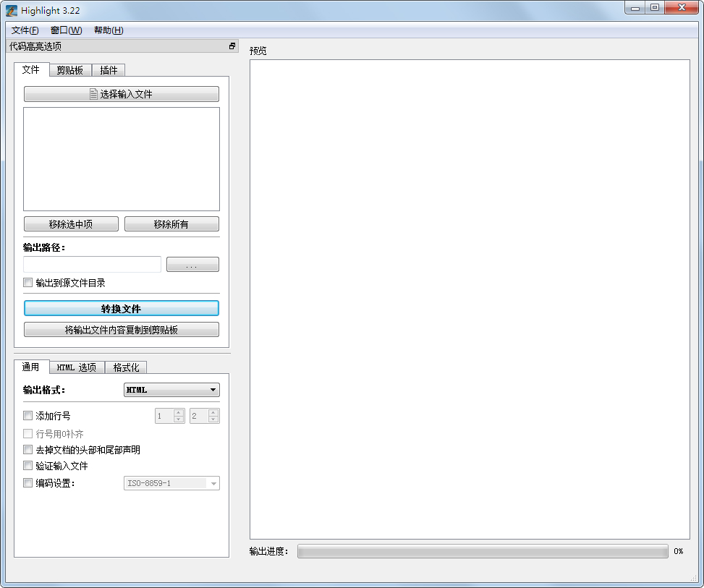The width and height of the screenshot is (704, 588).
Task: Enable 输出到源文件目录 checkbox
Action: coord(27,282)
